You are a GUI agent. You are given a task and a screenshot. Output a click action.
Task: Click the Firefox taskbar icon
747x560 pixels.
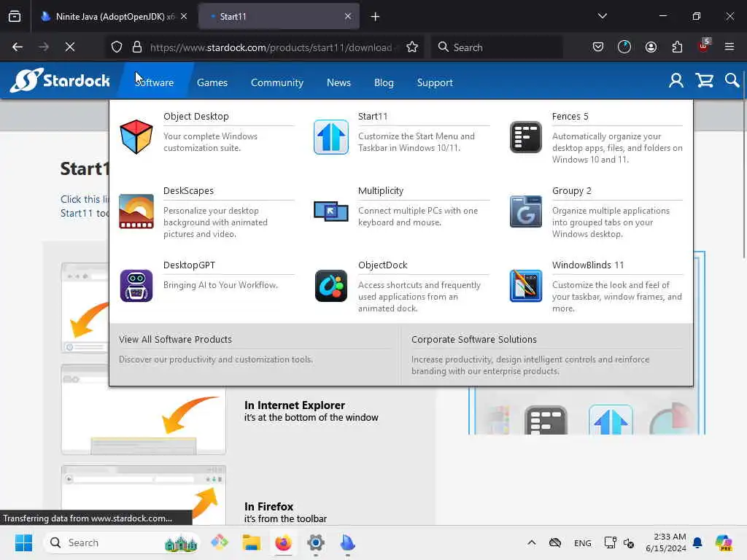pyautogui.click(x=283, y=542)
